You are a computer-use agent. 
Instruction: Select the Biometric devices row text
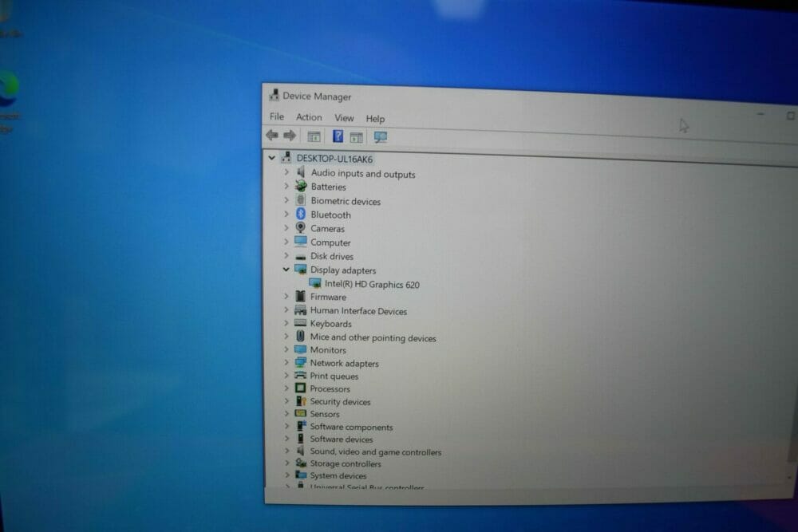coord(346,201)
